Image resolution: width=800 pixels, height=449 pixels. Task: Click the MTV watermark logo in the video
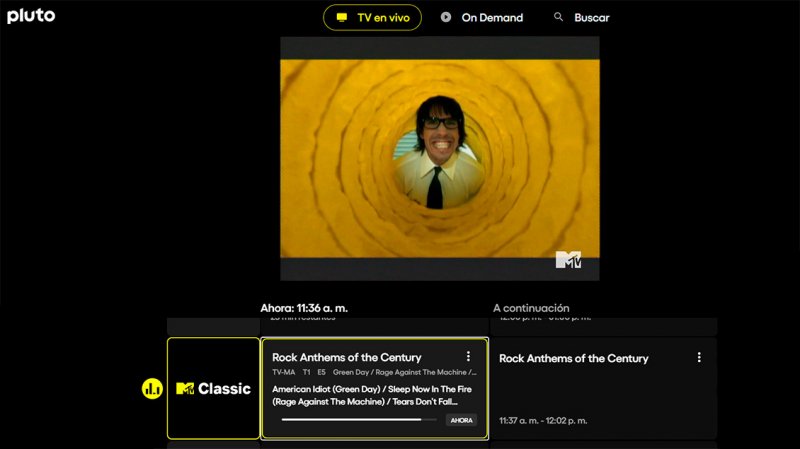point(568,260)
